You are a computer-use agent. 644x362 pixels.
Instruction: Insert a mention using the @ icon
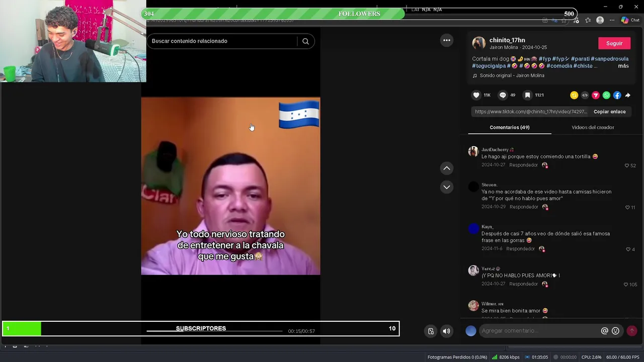click(605, 331)
